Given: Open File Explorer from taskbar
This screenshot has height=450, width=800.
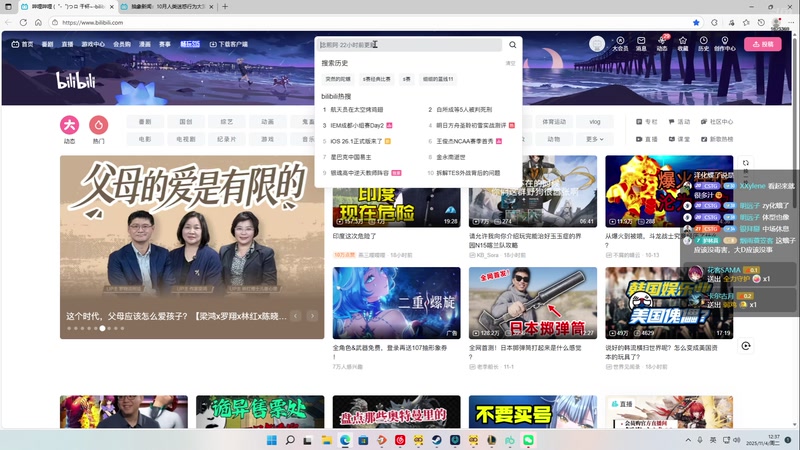Looking at the screenshot, I should click(x=327, y=440).
